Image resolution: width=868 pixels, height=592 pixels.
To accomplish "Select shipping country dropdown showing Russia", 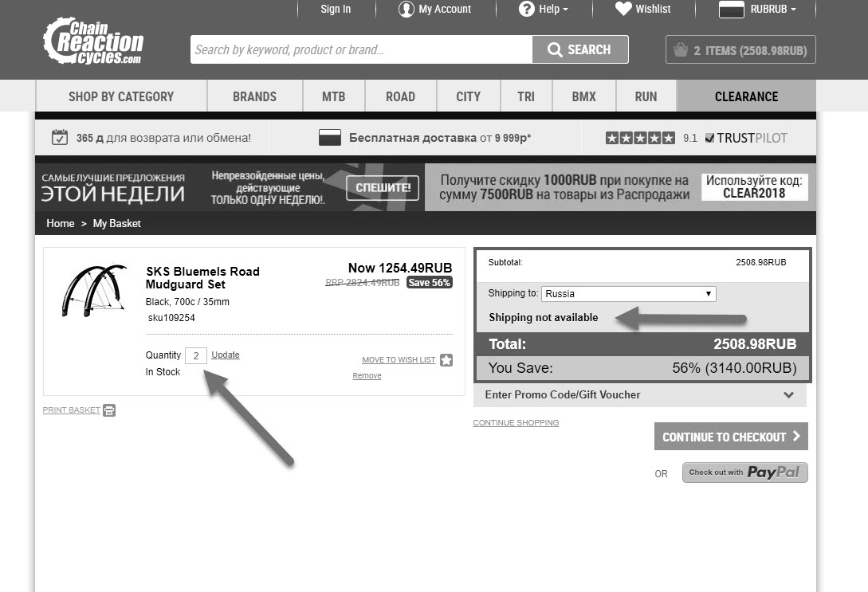I will click(629, 294).
